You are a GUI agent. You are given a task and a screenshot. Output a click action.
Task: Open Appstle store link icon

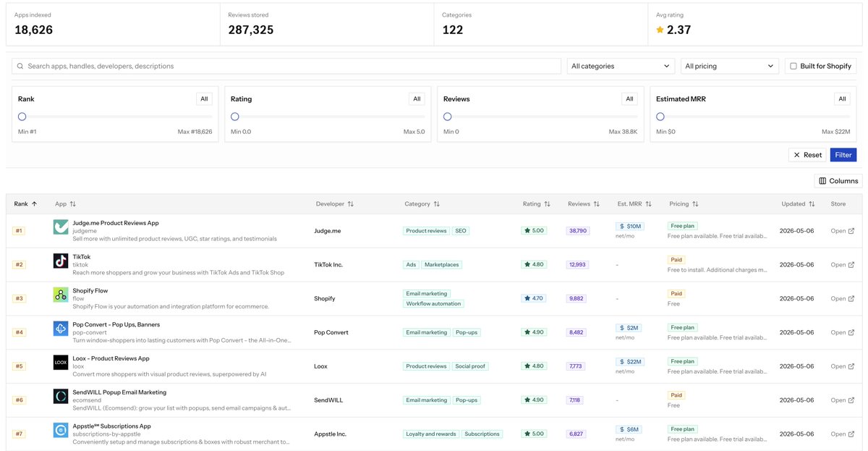pyautogui.click(x=851, y=434)
